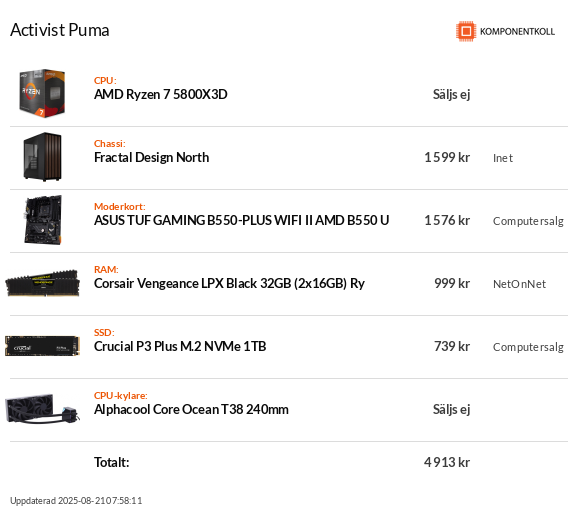Click the KOMPONENTKOLL brand text
The width and height of the screenshot is (577, 514).
click(517, 32)
